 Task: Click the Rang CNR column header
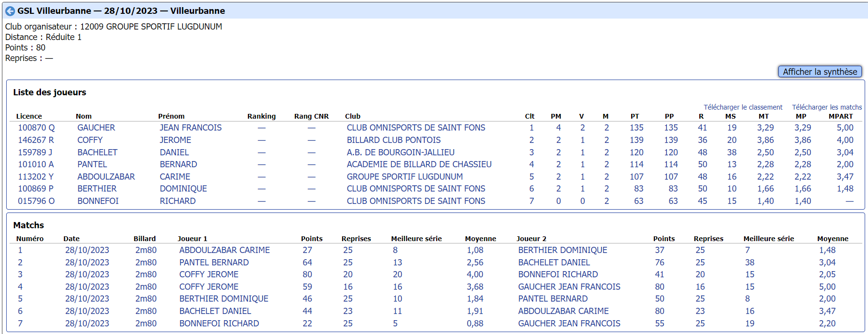(x=311, y=116)
